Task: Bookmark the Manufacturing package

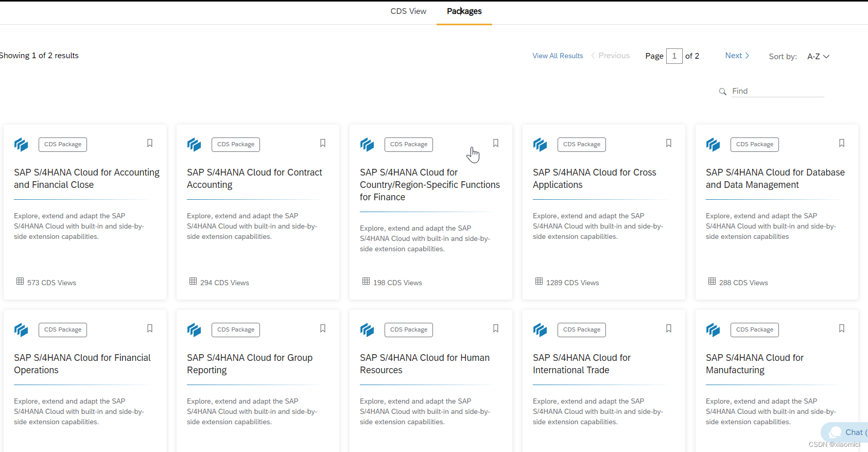Action: 842,328
